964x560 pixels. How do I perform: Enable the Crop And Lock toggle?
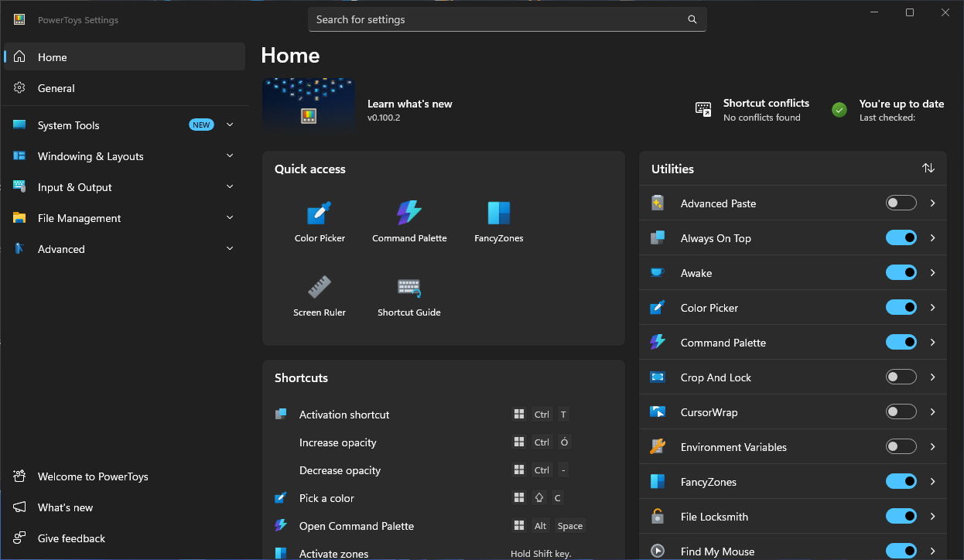pyautogui.click(x=901, y=377)
